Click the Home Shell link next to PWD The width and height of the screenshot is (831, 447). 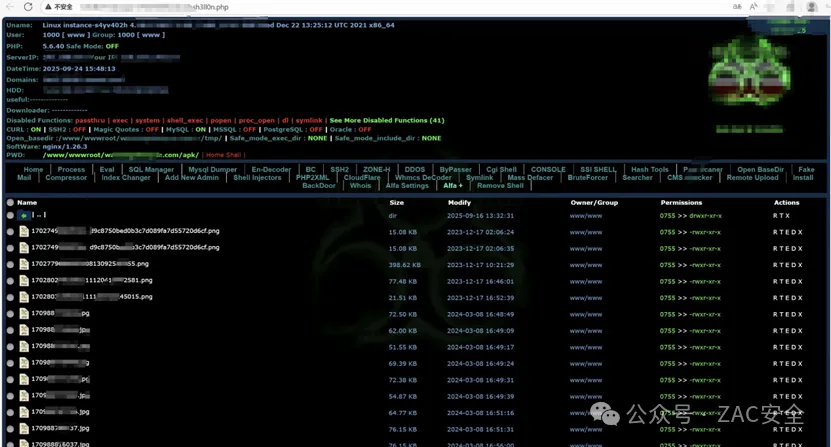[x=223, y=155]
